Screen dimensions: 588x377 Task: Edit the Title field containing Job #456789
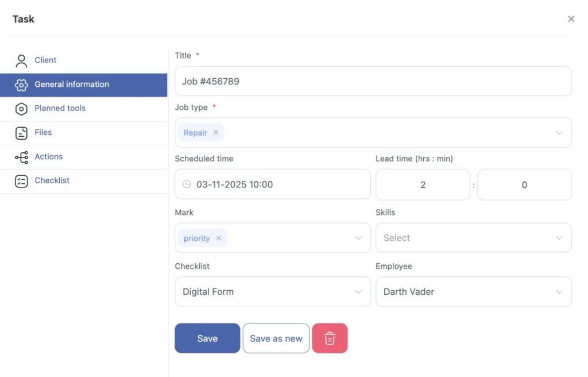pyautogui.click(x=373, y=81)
